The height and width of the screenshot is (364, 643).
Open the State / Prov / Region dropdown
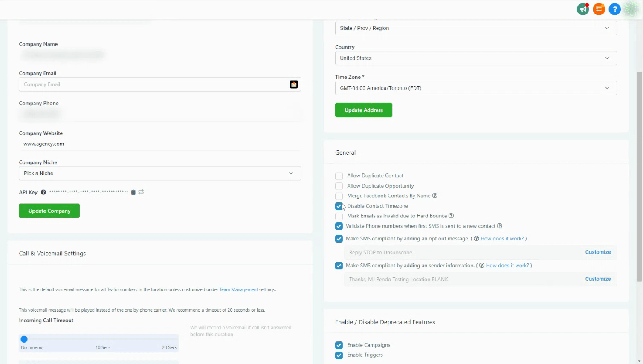pos(476,28)
